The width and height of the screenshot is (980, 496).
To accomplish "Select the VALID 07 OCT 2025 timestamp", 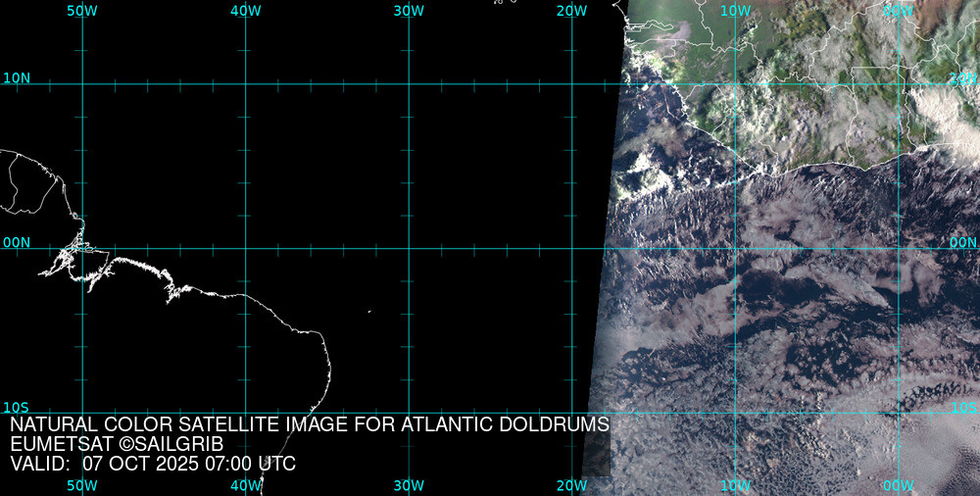I will tap(153, 464).
